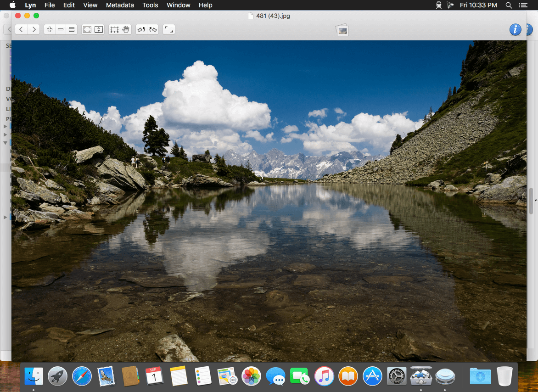Screen dimensions: 538x392
Task: Select the fit-to-window view icon
Action: (x=88, y=29)
